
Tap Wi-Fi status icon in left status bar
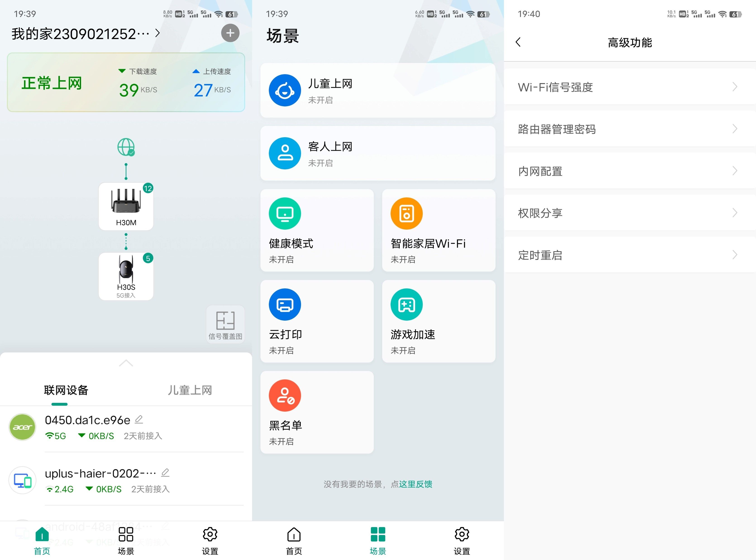pyautogui.click(x=219, y=14)
